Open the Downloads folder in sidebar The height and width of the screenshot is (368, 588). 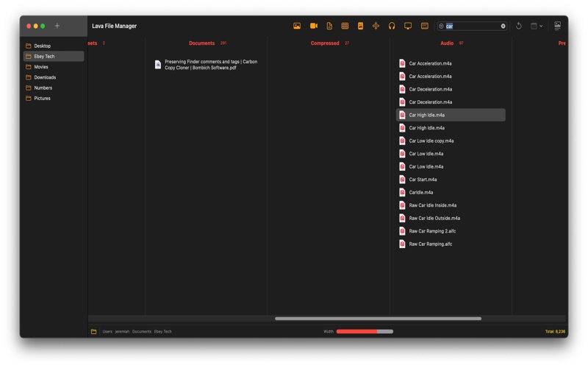(44, 77)
